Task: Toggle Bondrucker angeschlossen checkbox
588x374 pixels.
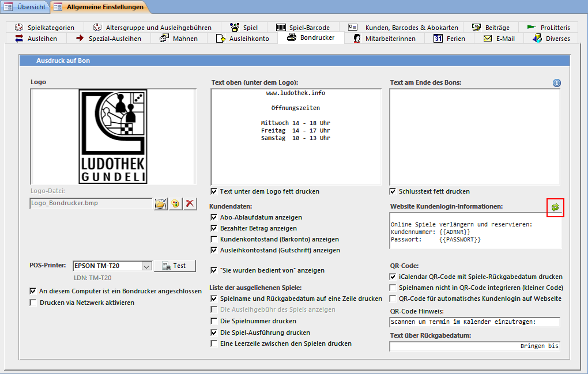Action: (x=33, y=291)
